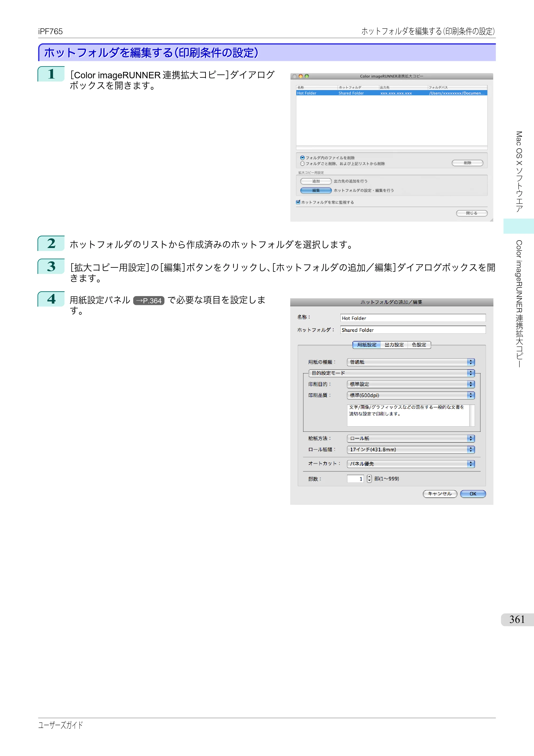The height and width of the screenshot is (756, 534).
Task: Click the 部数 copies number field
Action: 355,479
